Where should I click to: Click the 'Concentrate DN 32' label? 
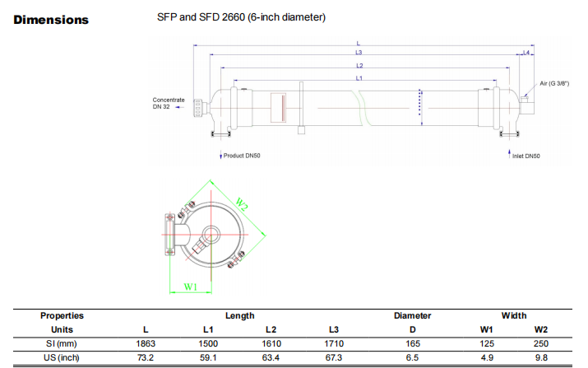click(169, 103)
